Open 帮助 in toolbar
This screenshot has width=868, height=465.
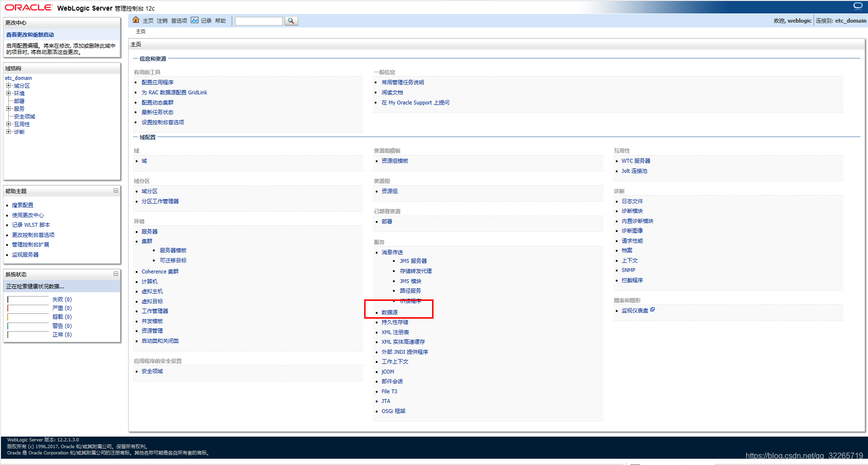point(220,21)
